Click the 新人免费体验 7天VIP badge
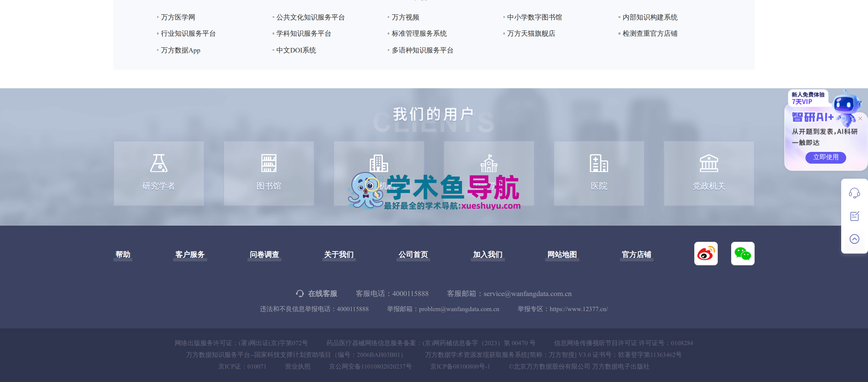Screen dimensions: 868x382 [808, 98]
